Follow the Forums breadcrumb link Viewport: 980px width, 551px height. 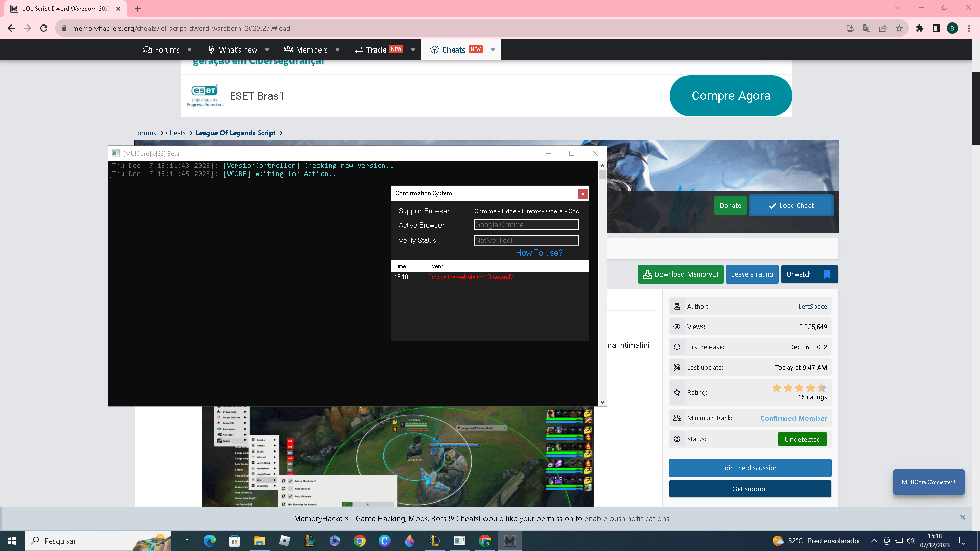point(145,133)
